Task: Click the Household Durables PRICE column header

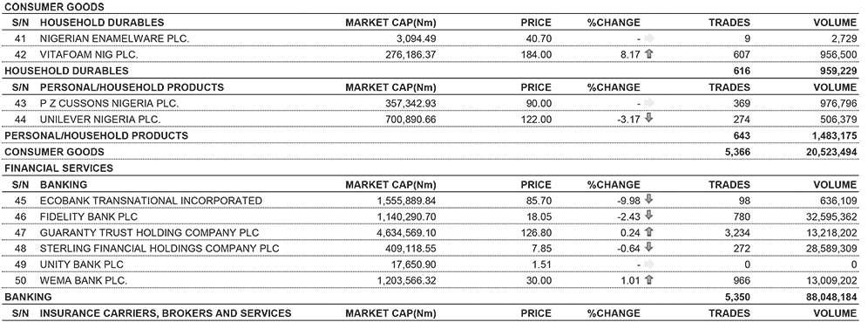Action: click(x=536, y=23)
